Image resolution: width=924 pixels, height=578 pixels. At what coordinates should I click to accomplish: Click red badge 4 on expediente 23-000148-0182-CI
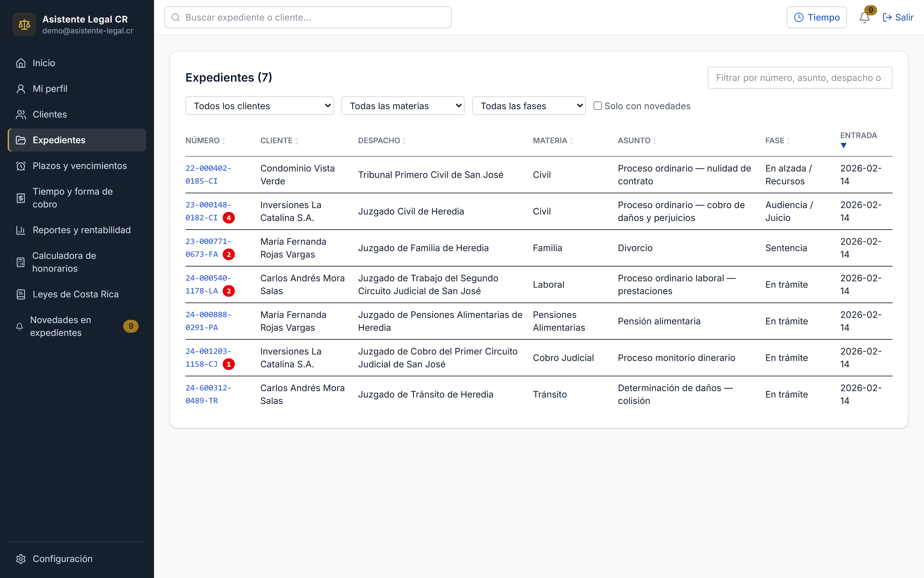pyautogui.click(x=229, y=218)
